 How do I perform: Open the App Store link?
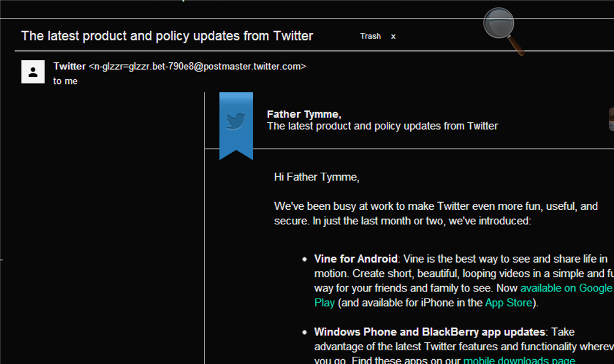(509, 302)
